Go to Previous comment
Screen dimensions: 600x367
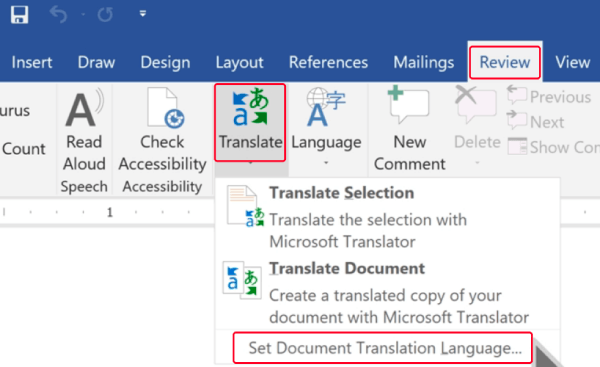coord(549,96)
